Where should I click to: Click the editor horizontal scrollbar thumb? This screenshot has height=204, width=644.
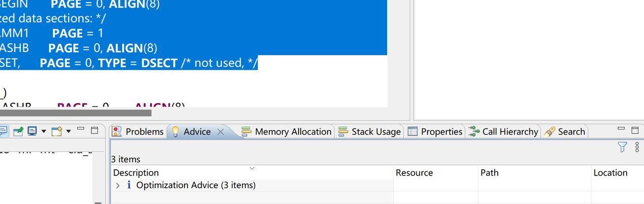[x=75, y=113]
